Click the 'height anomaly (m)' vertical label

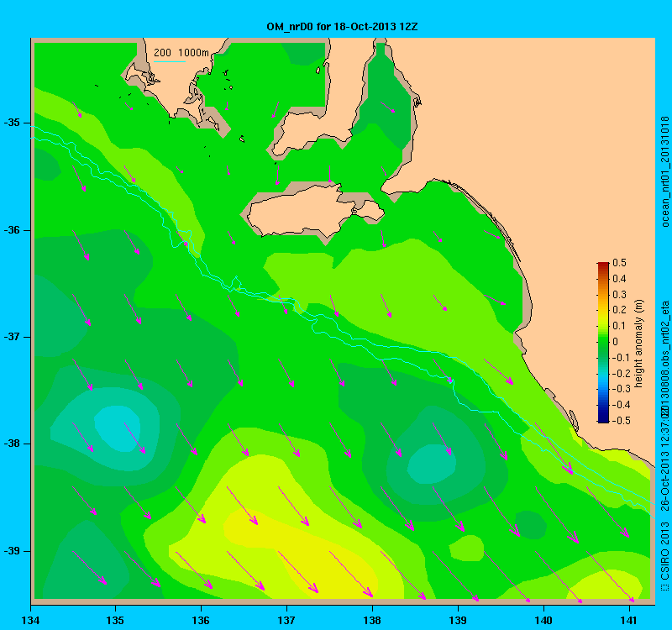point(639,344)
